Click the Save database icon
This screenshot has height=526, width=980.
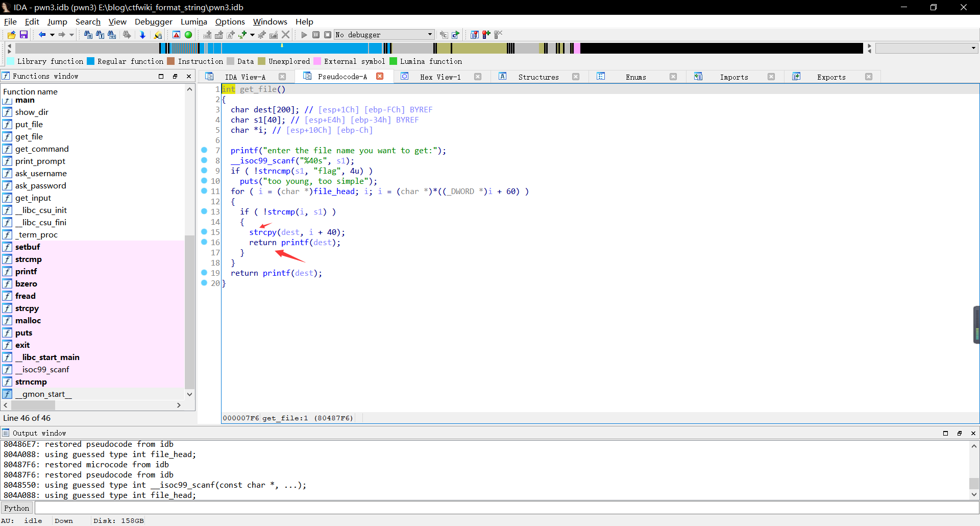(x=23, y=35)
